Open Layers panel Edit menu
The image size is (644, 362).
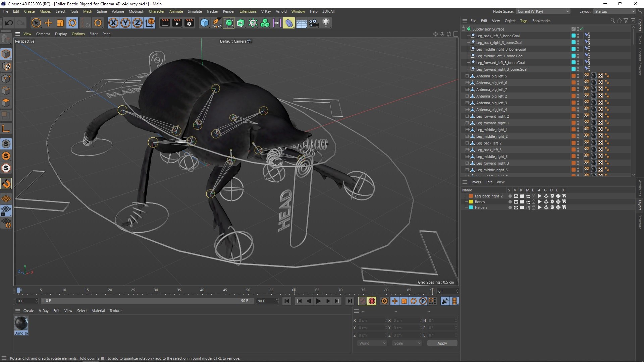click(489, 182)
